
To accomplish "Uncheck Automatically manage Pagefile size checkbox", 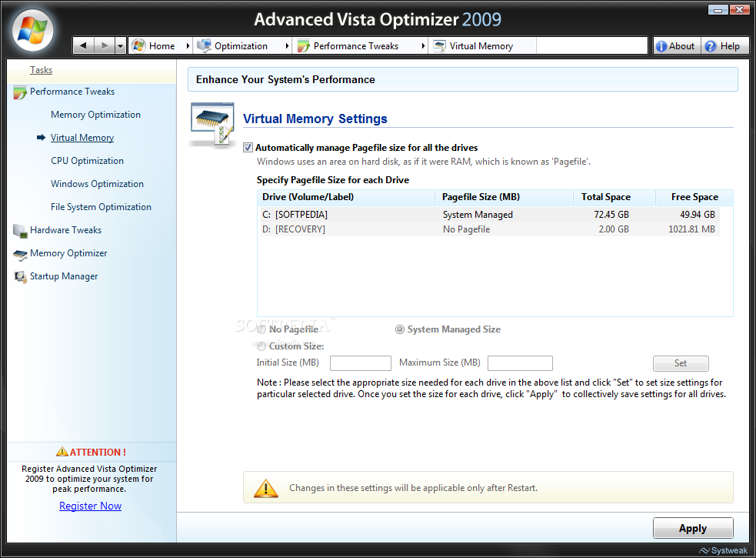I will click(248, 148).
